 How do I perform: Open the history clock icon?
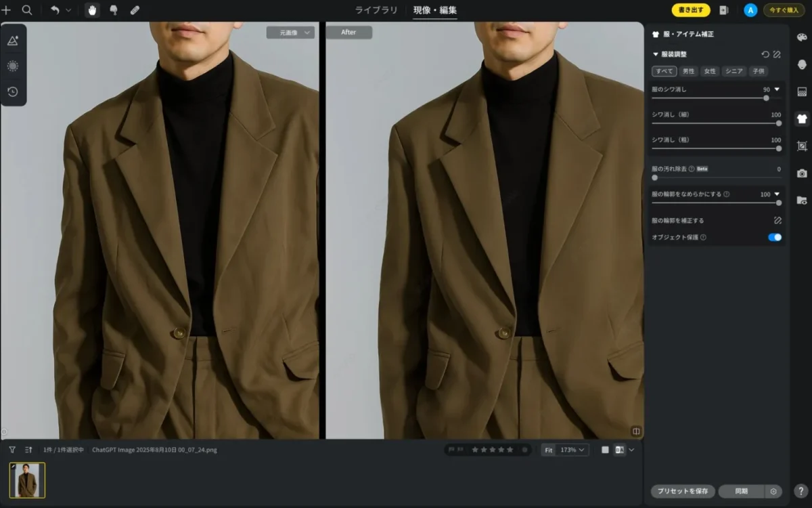point(13,91)
